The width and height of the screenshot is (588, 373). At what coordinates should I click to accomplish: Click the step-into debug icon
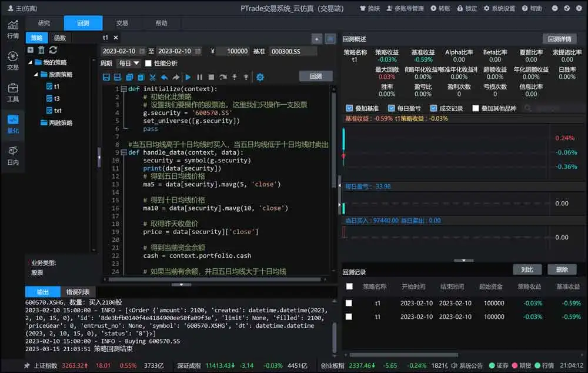point(235,77)
